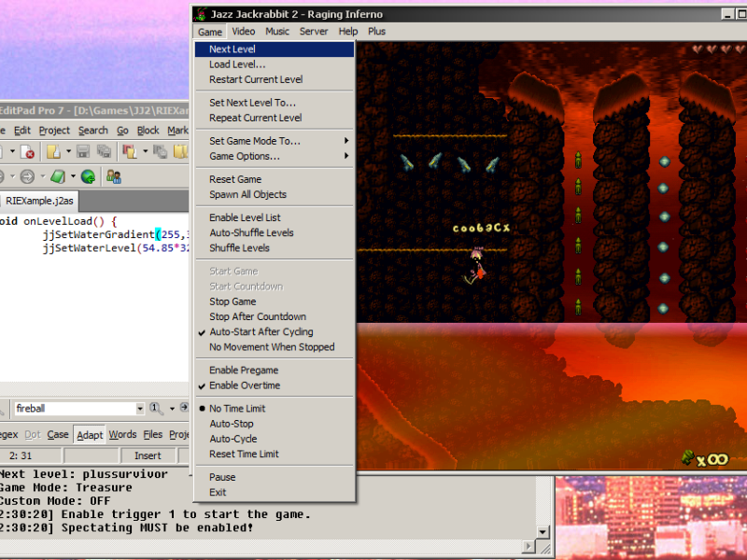Expand the Set Game Mode To submenu
Image resolution: width=747 pixels, height=560 pixels.
274,141
